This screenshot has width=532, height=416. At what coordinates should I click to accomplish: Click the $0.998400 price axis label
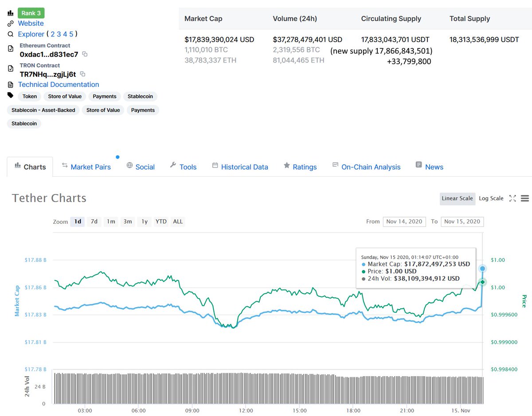[505, 369]
